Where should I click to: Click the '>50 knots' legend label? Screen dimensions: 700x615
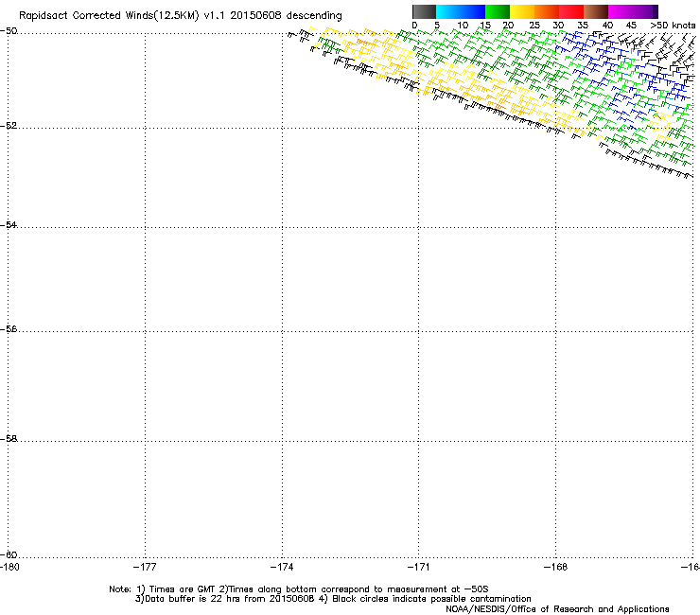(673, 26)
